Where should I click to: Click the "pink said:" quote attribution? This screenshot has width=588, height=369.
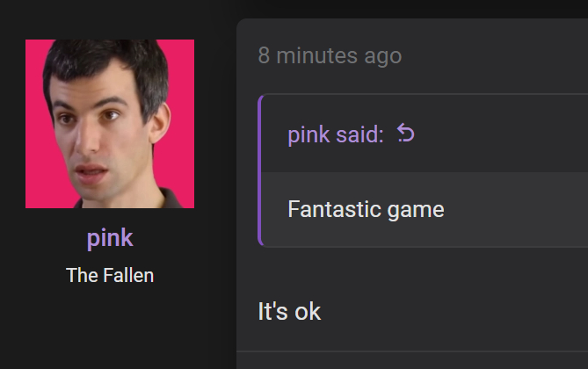[x=335, y=134]
